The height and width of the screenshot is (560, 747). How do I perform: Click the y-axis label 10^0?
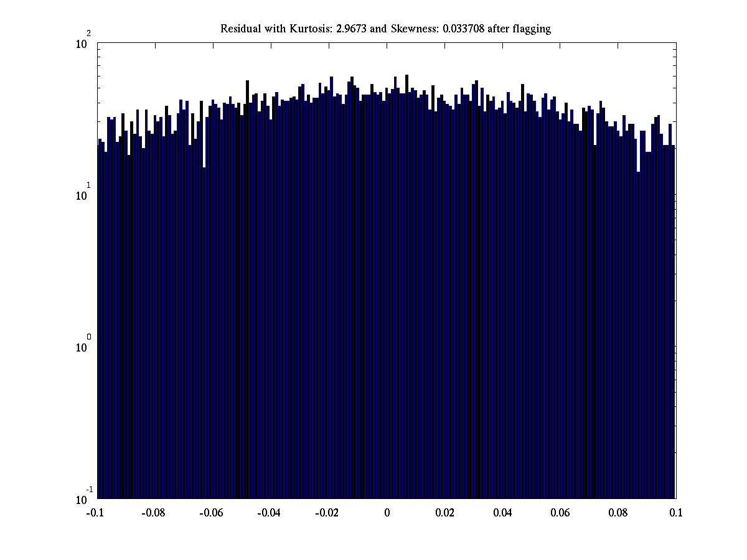point(83,347)
